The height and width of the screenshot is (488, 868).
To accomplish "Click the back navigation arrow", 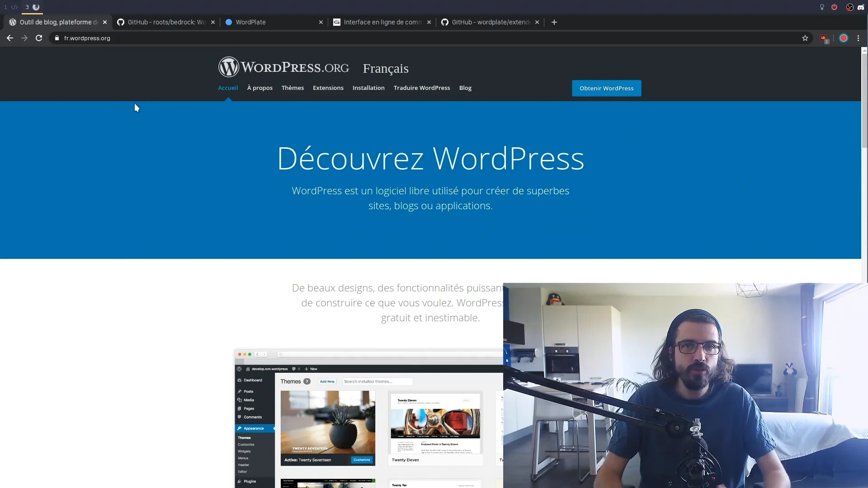I will 9,38.
